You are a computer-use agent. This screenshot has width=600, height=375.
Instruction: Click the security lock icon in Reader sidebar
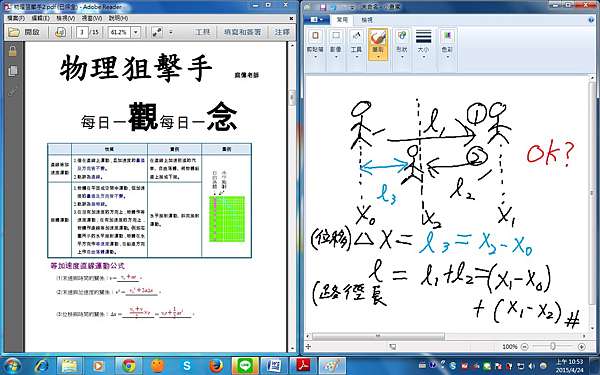click(x=13, y=52)
